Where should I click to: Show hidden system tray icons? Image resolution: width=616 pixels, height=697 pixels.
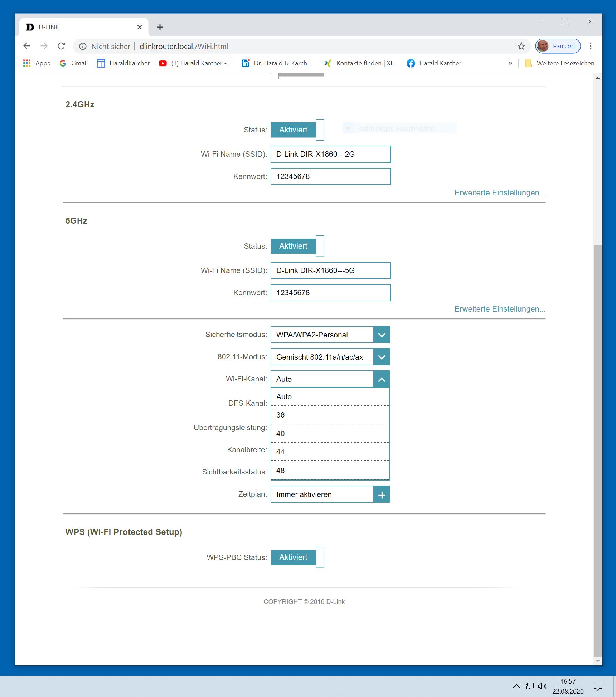coord(516,686)
